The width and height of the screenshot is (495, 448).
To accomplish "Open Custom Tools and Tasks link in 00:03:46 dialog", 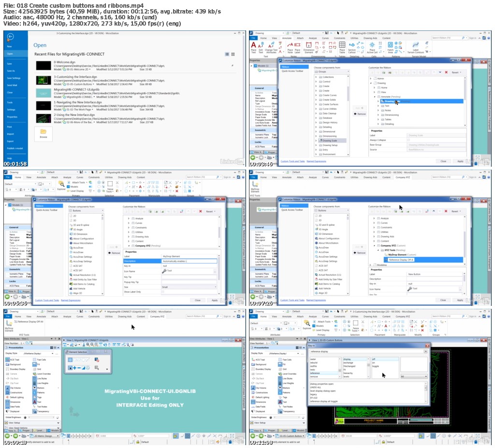I will click(292, 161).
